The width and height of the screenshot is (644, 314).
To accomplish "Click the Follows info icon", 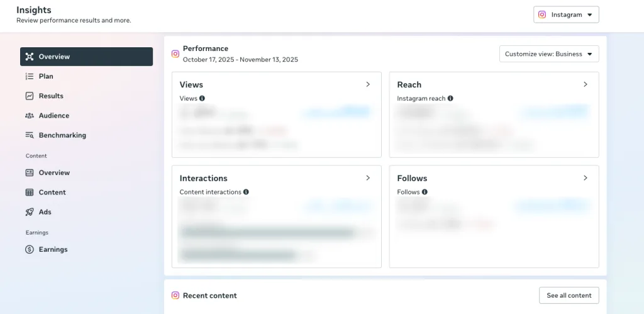I will 425,193.
